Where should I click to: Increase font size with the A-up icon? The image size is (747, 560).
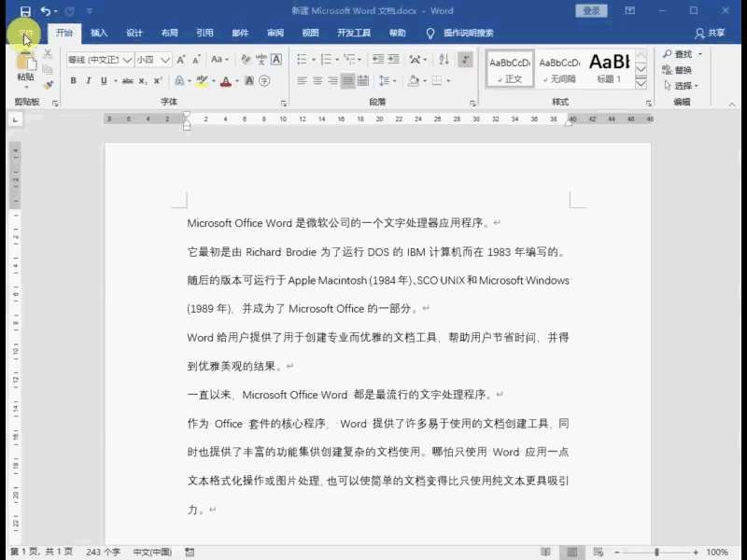pos(181,60)
